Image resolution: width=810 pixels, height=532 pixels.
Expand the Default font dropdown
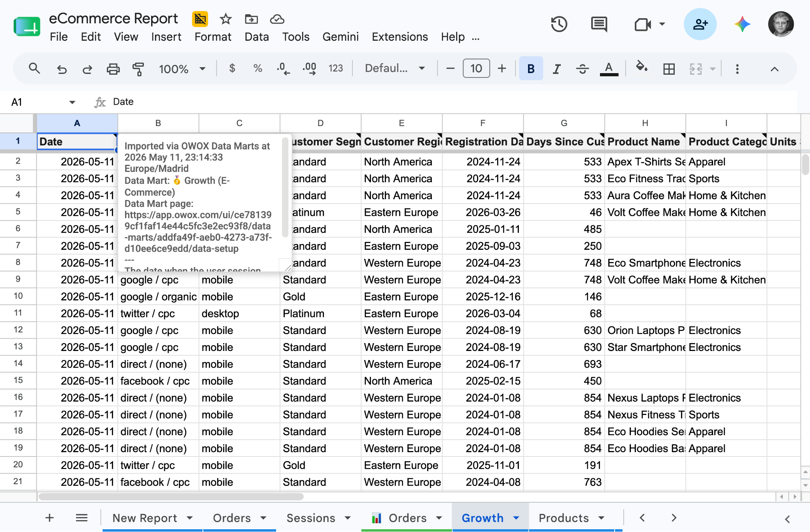(422, 68)
